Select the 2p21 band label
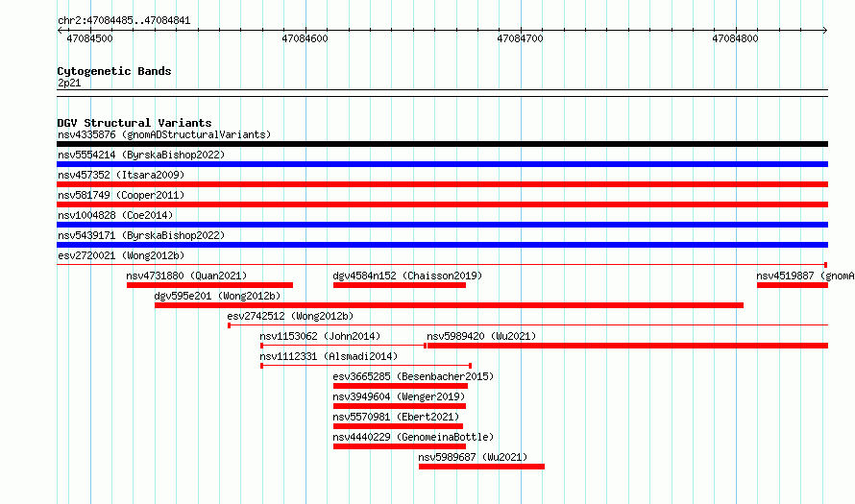855x504 pixels. pyautogui.click(x=69, y=84)
